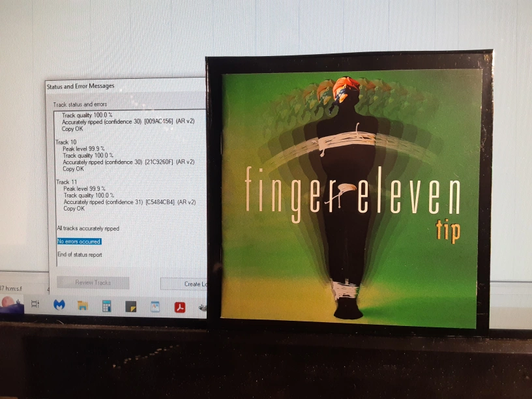Screen dimensions: 532x399
Task: Click the Review Tracks button
Action: pos(93,282)
